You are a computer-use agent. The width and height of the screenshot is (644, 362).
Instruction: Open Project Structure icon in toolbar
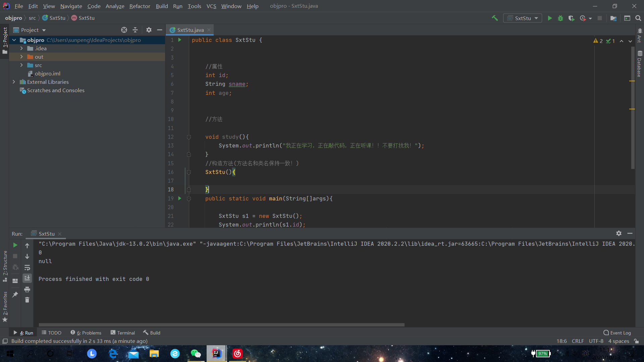(613, 18)
